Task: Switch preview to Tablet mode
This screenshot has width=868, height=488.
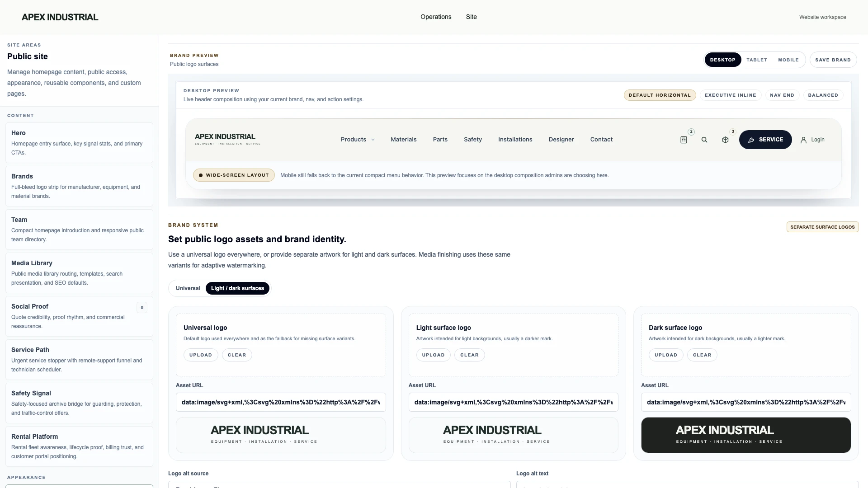Action: (x=757, y=60)
